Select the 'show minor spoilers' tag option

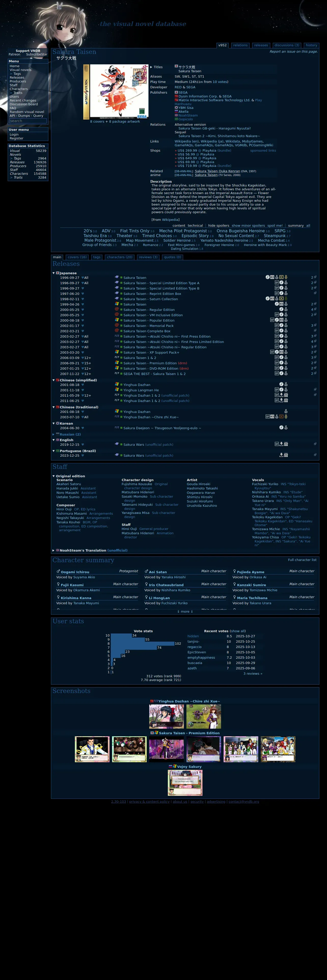(248, 226)
